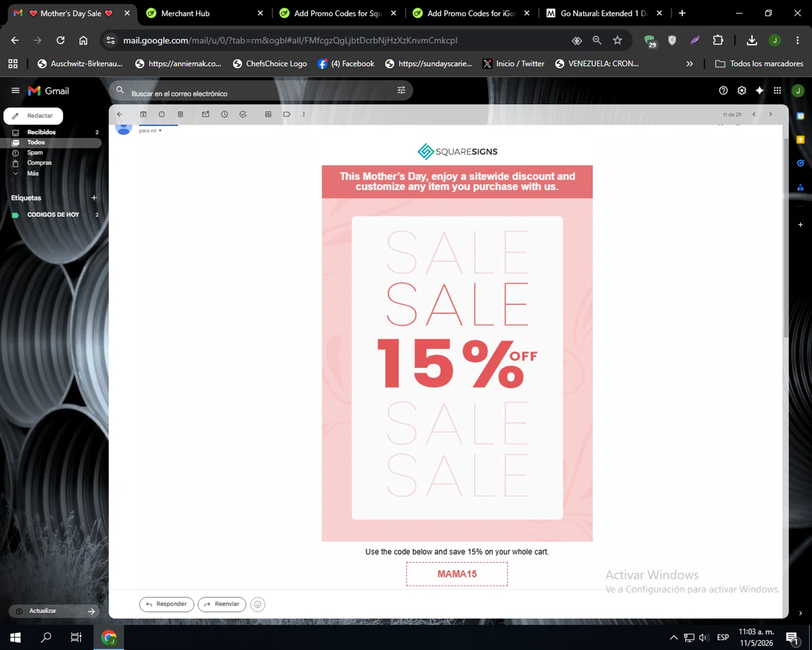The width and height of the screenshot is (812, 650).
Task: Open Google apps grid
Action: (x=777, y=90)
